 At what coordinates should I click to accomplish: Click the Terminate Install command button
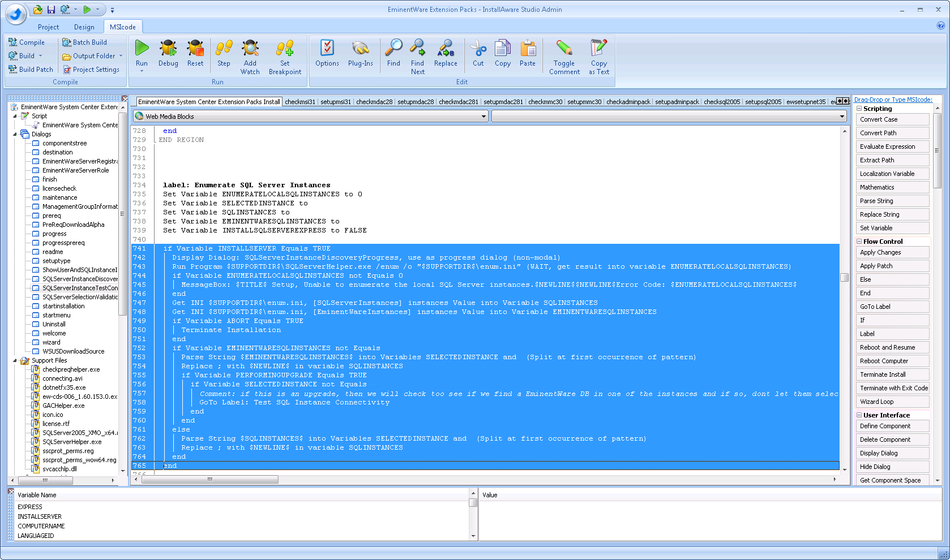point(893,374)
